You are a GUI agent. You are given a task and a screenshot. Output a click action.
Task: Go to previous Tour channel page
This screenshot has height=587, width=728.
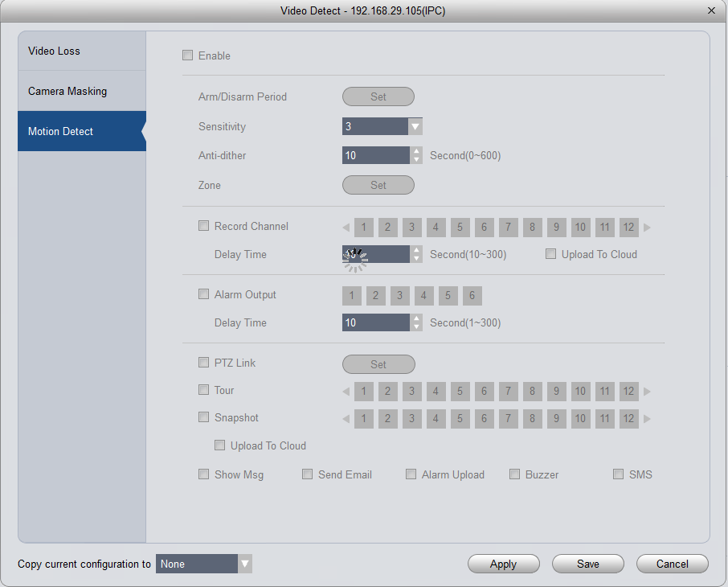click(346, 392)
